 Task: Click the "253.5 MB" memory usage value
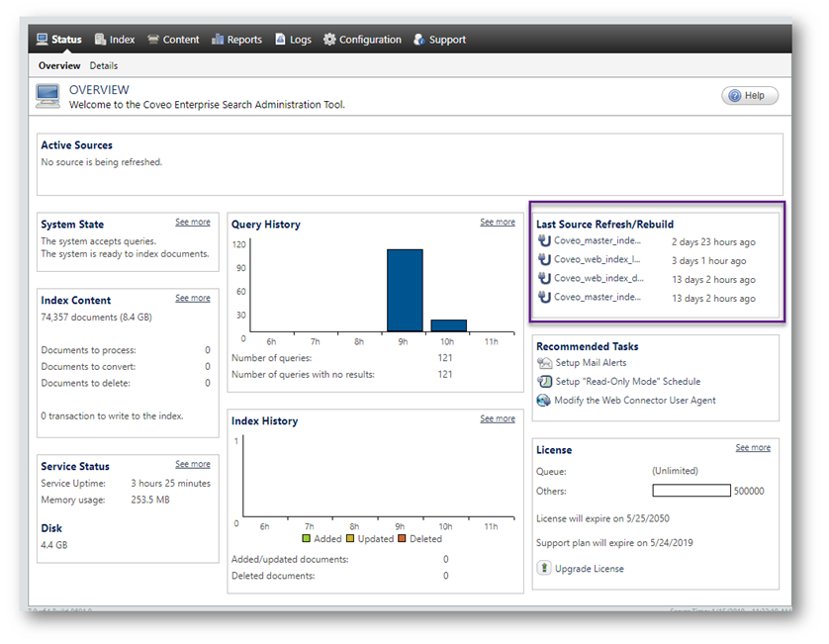150,500
